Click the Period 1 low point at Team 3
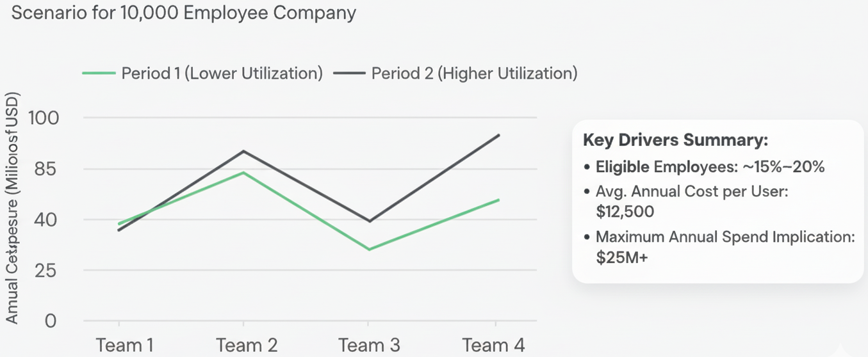 click(370, 249)
